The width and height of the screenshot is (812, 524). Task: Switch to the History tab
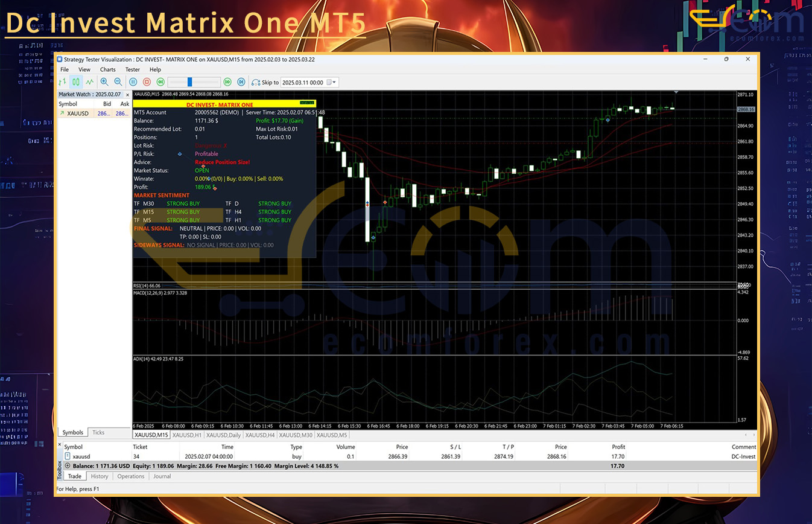[100, 476]
